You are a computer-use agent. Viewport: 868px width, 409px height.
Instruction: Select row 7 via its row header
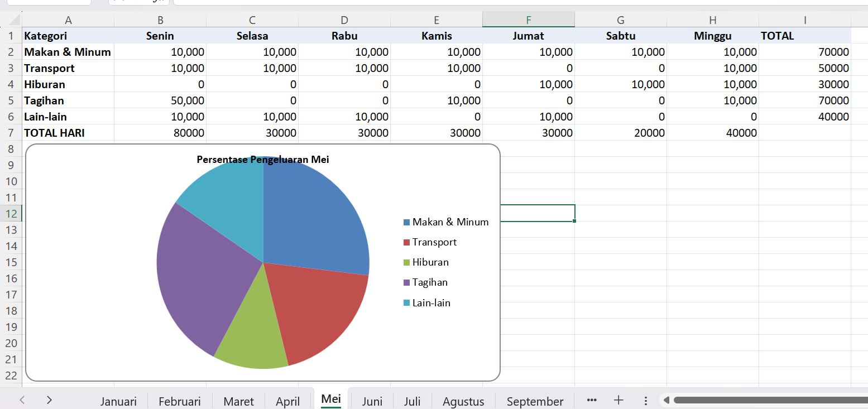tap(11, 133)
